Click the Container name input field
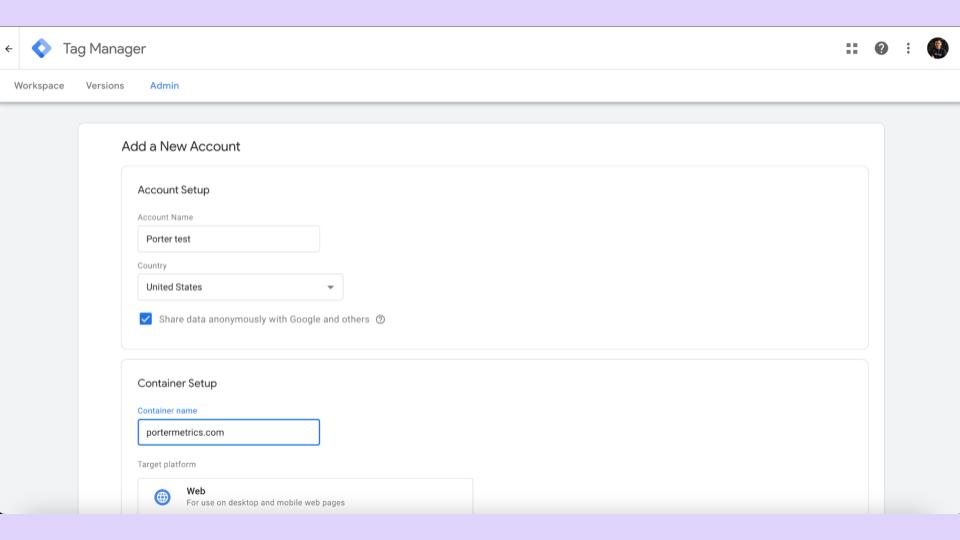Image resolution: width=960 pixels, height=540 pixels. [228, 432]
